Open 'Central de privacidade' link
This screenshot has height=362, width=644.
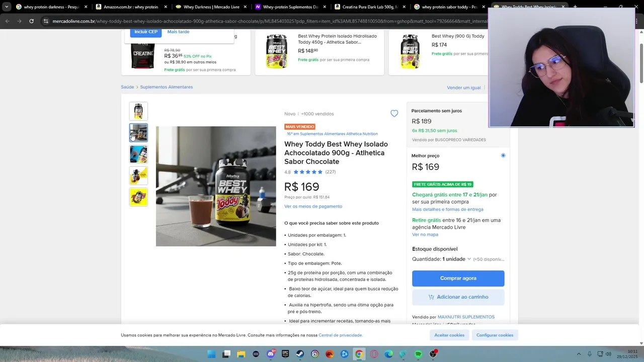point(341,335)
